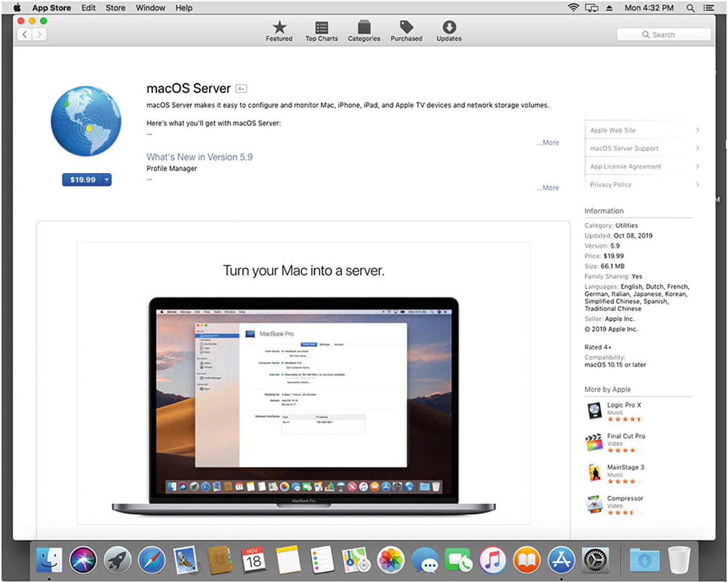Open Maps from the Dock
The height and width of the screenshot is (583, 728).
point(356,561)
